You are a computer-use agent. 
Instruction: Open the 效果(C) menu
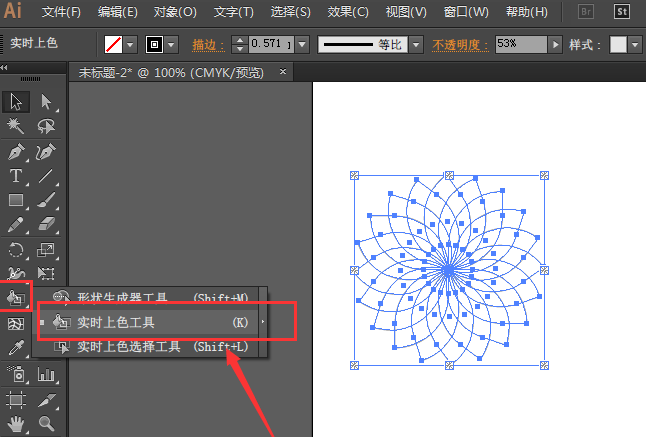349,13
